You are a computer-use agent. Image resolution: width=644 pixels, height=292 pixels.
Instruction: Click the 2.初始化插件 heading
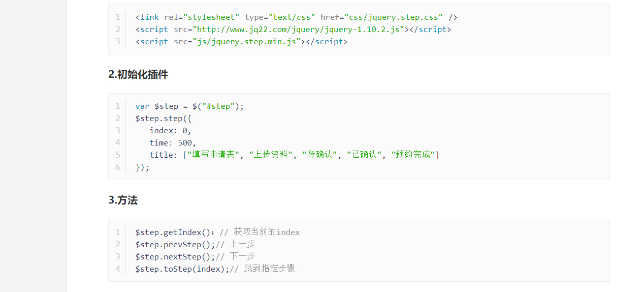(x=138, y=75)
